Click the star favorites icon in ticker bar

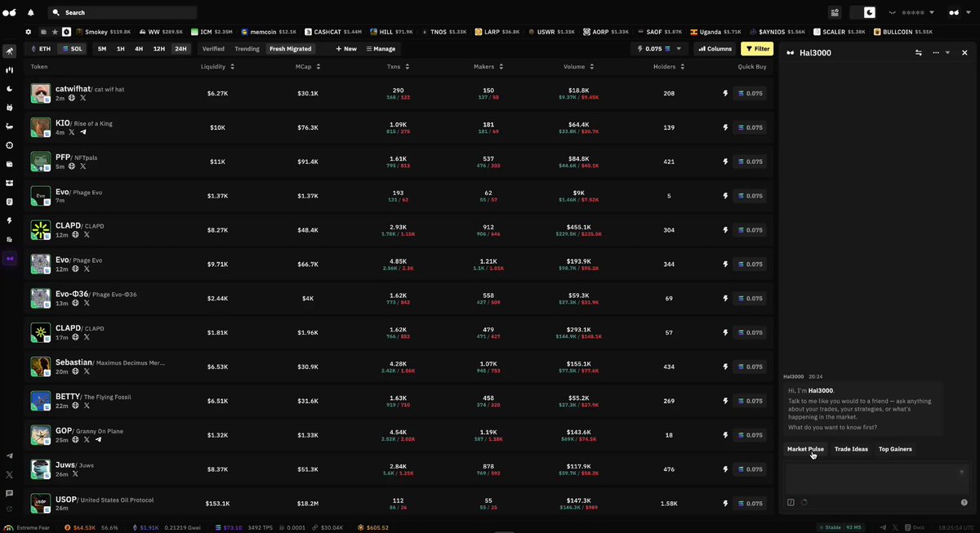(55, 32)
